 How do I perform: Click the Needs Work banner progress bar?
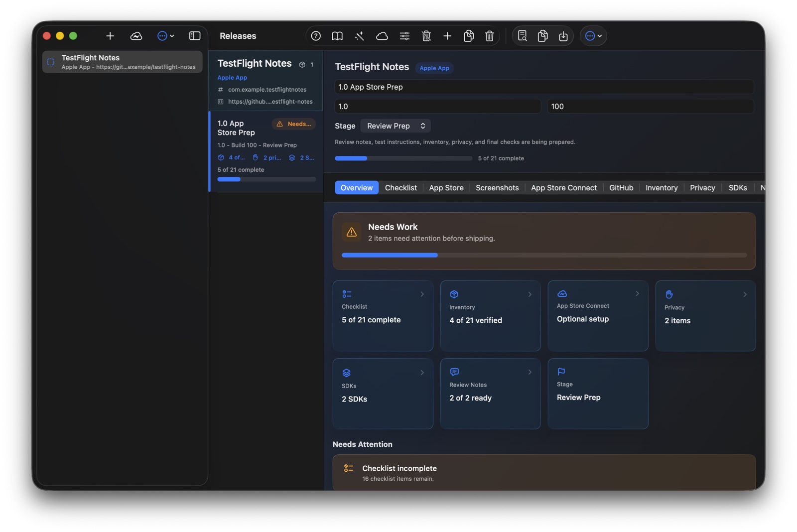coord(544,255)
